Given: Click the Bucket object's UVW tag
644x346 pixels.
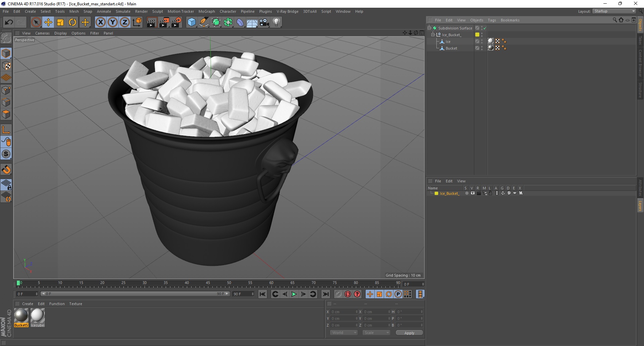Looking at the screenshot, I should coord(497,48).
